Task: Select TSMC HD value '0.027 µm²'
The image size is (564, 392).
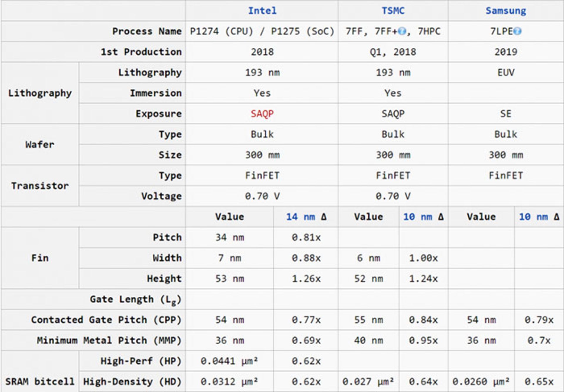Action: click(x=368, y=382)
